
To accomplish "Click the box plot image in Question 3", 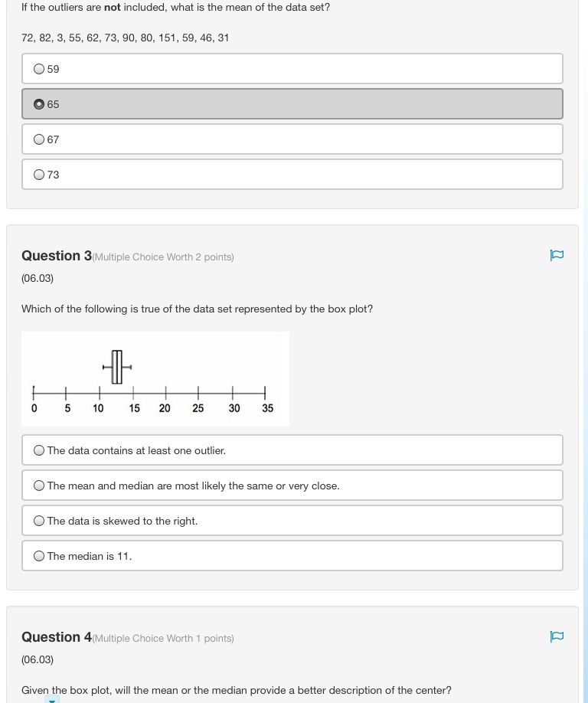I will tap(155, 379).
